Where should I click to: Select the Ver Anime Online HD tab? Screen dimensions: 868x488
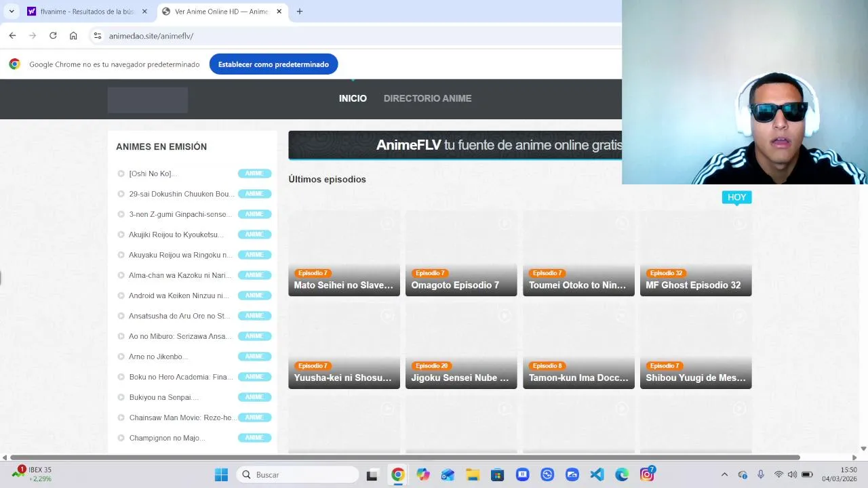click(221, 12)
